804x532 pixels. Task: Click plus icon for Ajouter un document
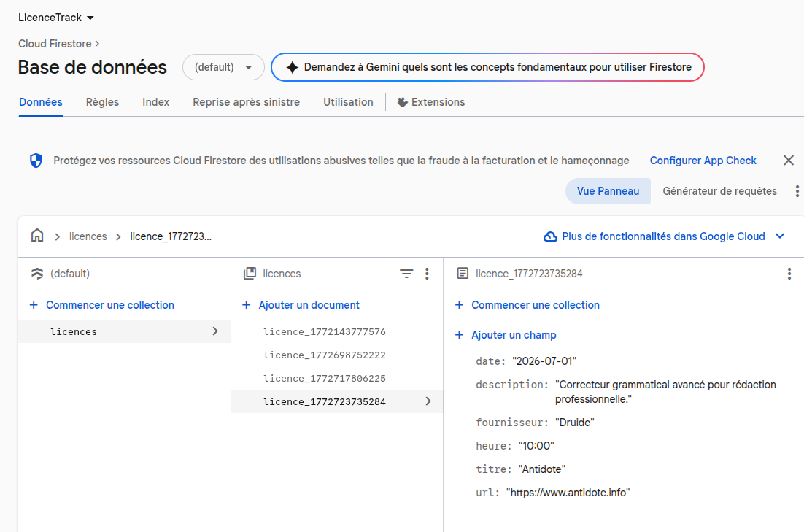[x=246, y=305]
